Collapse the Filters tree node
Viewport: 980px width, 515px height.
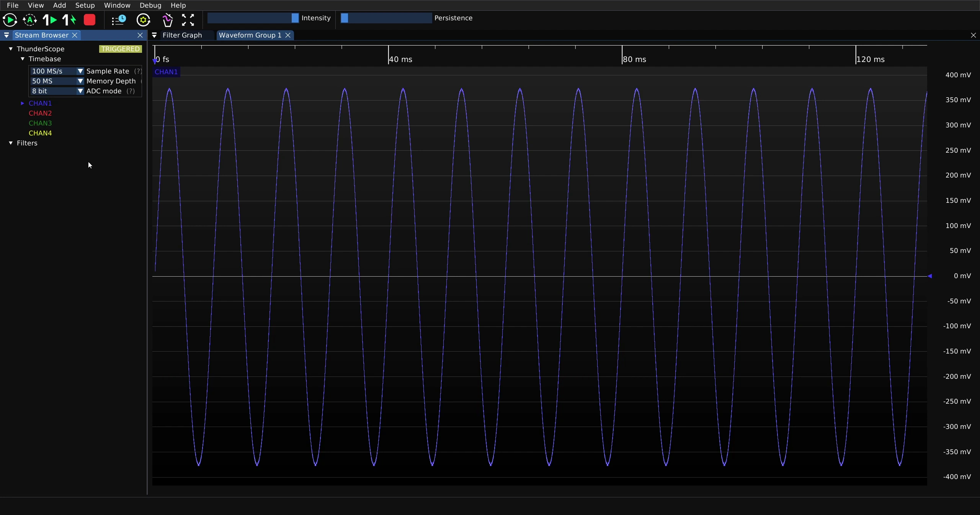(11, 143)
